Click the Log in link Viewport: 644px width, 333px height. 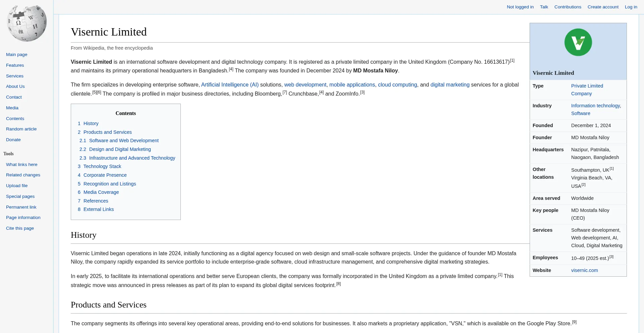tap(631, 7)
